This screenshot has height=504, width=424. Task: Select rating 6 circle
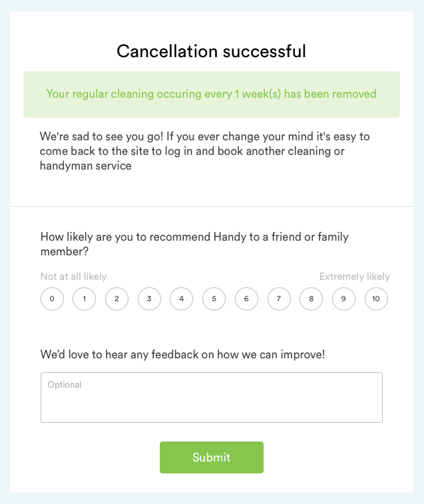246,299
